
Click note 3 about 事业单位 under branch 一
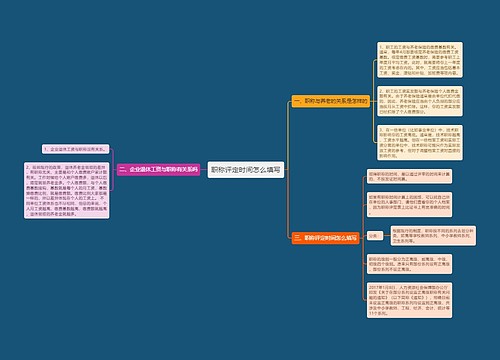(420, 142)
